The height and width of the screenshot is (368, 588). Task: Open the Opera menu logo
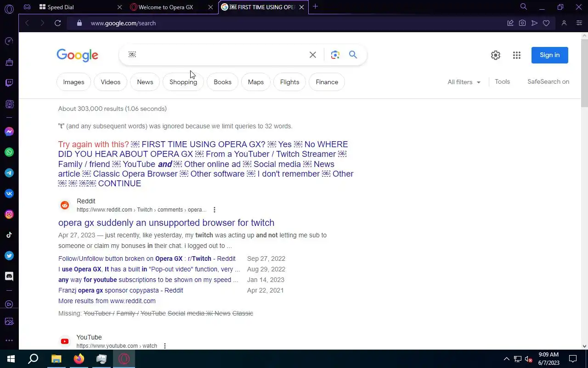pos(9,9)
